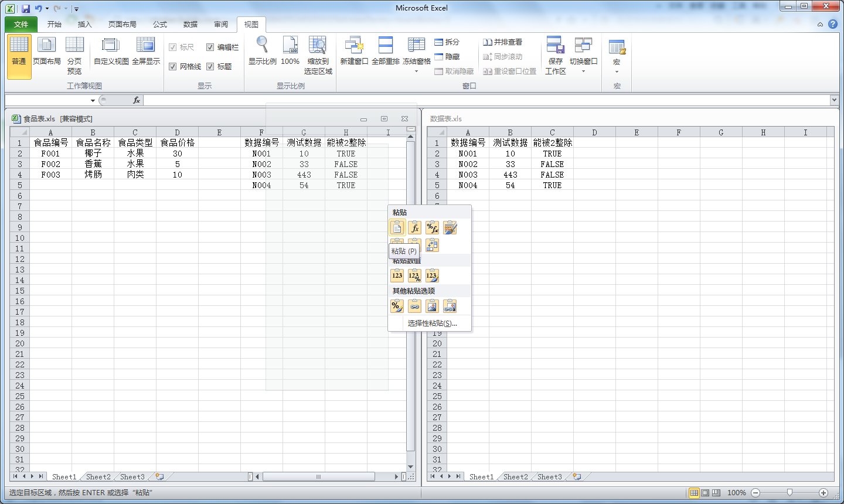The width and height of the screenshot is (844, 504).
Task: Switch to Sheet2 in 食品表.xls
Action: click(98, 477)
